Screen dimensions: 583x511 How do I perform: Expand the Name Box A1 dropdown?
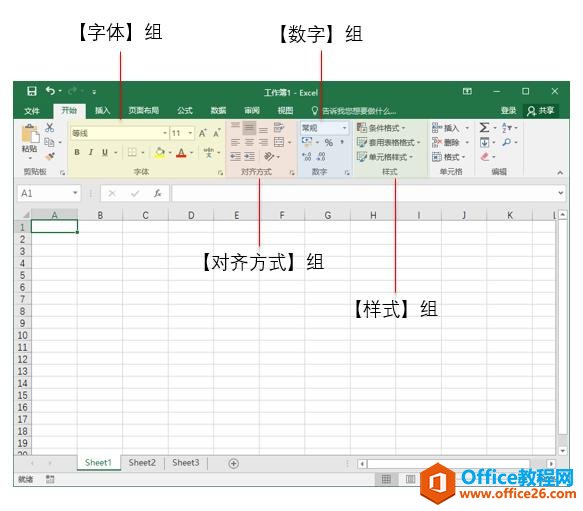[75, 193]
